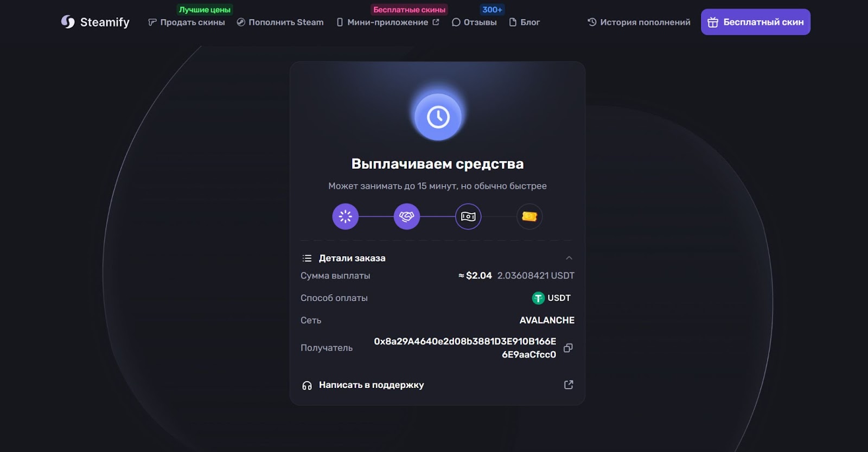Click the USDT coin icon
868x452 pixels.
click(538, 298)
